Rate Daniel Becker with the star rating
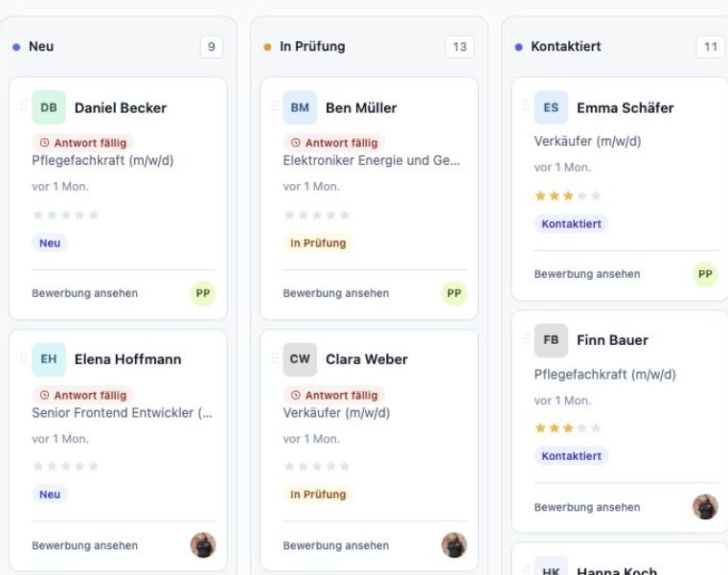Screen dimensions: 728x575 click(x=66, y=215)
